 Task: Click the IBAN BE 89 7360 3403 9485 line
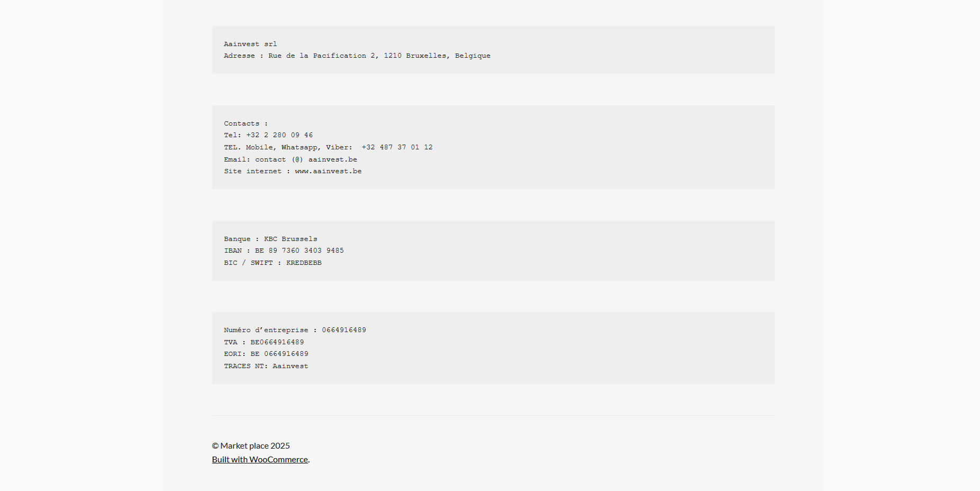(284, 251)
